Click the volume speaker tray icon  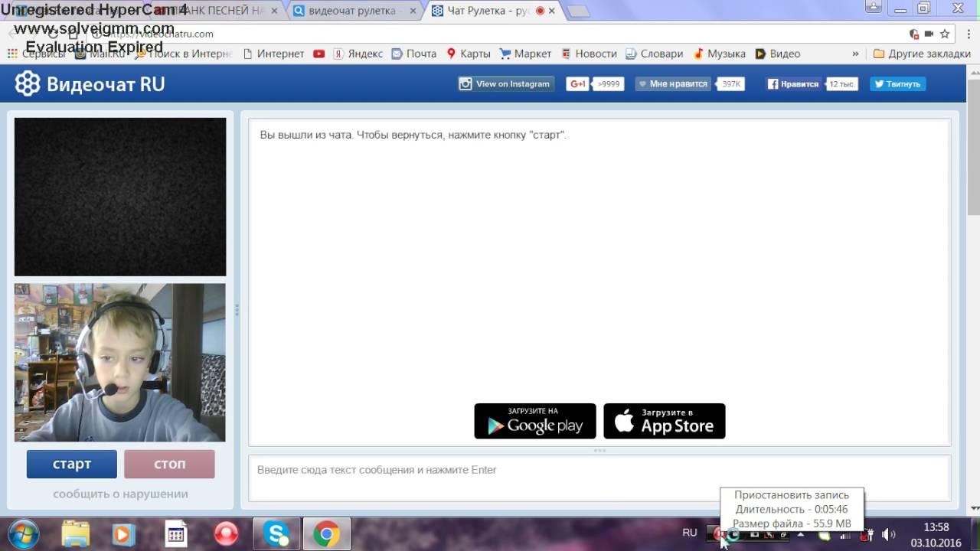889,534
